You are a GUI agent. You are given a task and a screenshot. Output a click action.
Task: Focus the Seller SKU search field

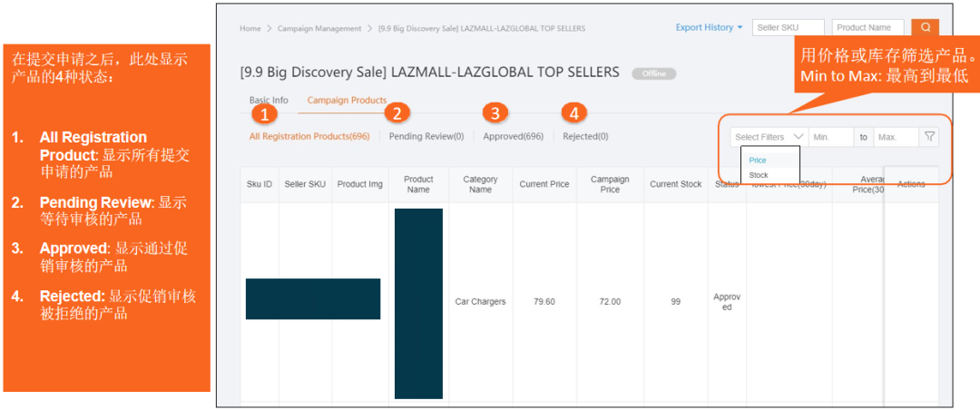(x=789, y=27)
